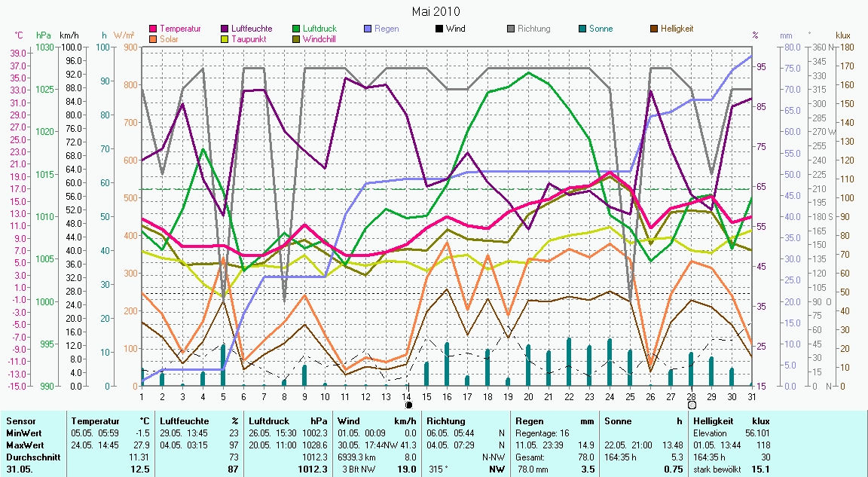The image size is (868, 477).
Task: Click the Windchill legend label
Action: pos(319,38)
